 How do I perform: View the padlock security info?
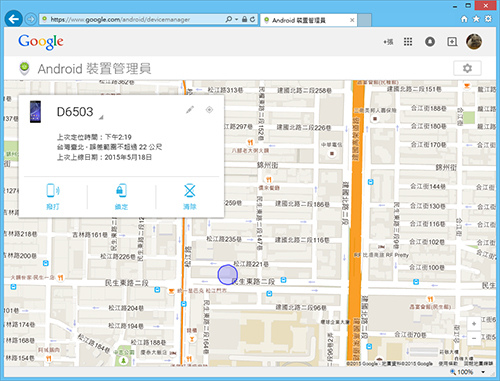244,19
